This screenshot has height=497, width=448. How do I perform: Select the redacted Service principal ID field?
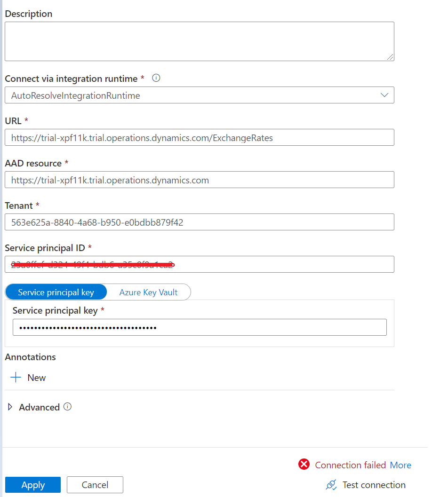tap(199, 264)
